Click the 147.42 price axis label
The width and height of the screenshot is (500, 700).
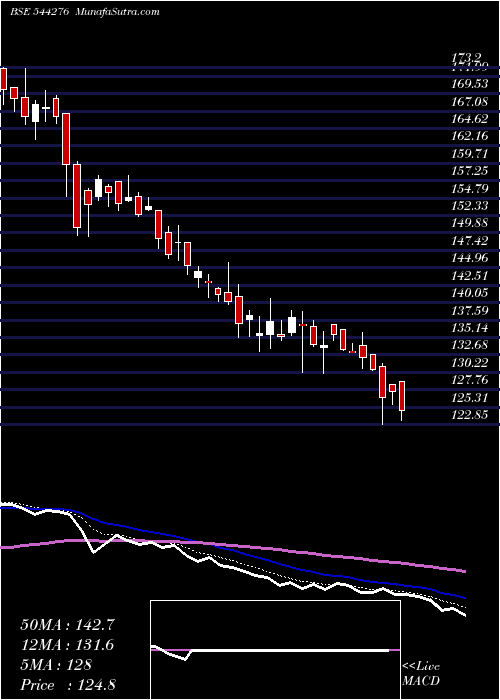470,242
